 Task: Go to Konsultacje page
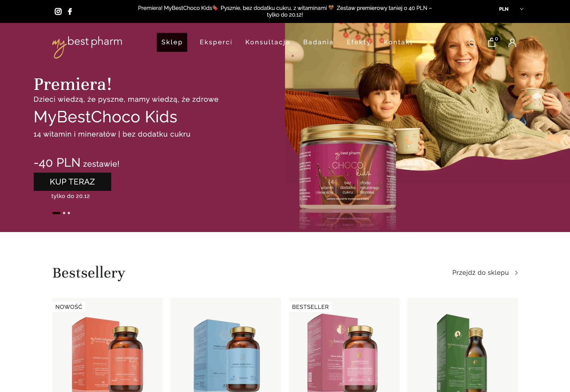click(268, 42)
